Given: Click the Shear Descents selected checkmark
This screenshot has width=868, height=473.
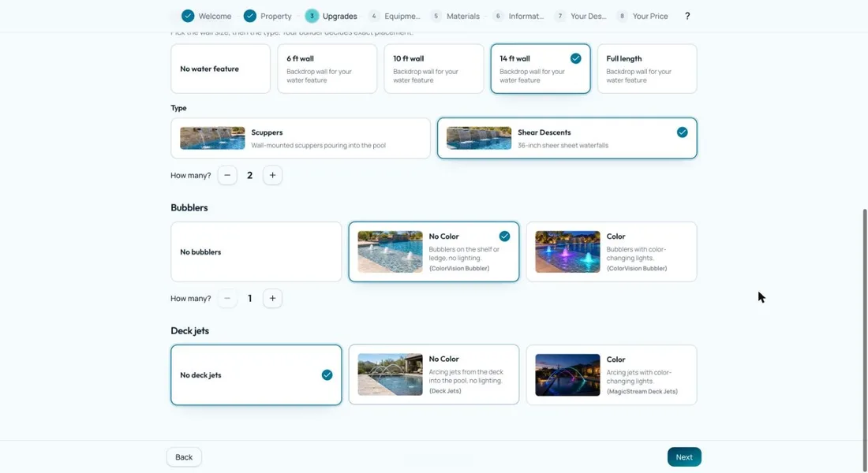Looking at the screenshot, I should 682,132.
